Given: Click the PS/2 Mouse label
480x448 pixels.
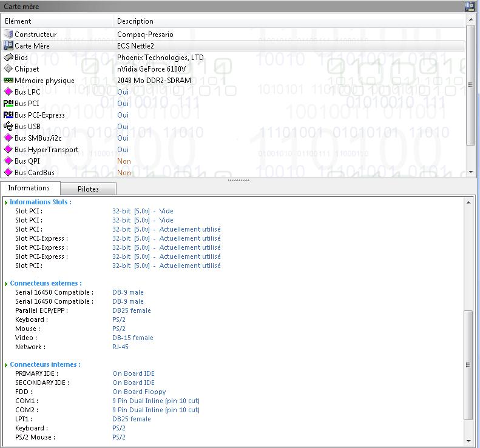Looking at the screenshot, I should coord(35,437).
